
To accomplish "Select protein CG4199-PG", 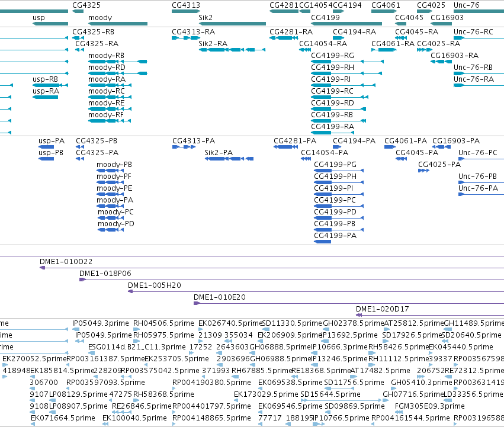I will tap(335, 165).
